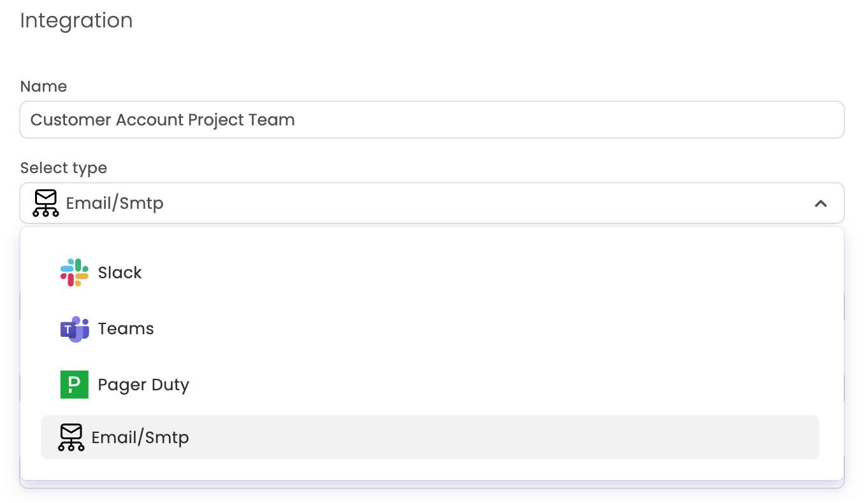Viewport: 868px width, 503px height.
Task: Select the highlighted Email/Smtp option label
Action: (140, 437)
